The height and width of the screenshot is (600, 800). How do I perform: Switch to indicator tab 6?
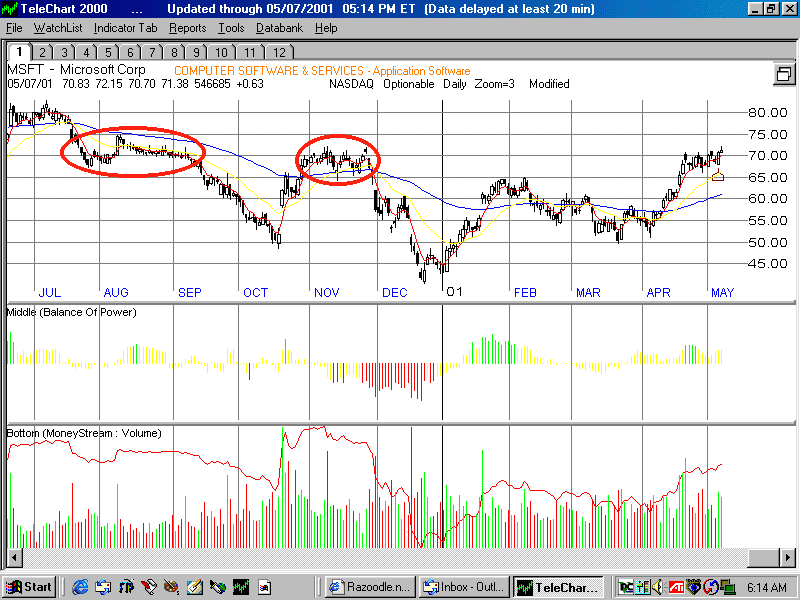click(x=130, y=53)
